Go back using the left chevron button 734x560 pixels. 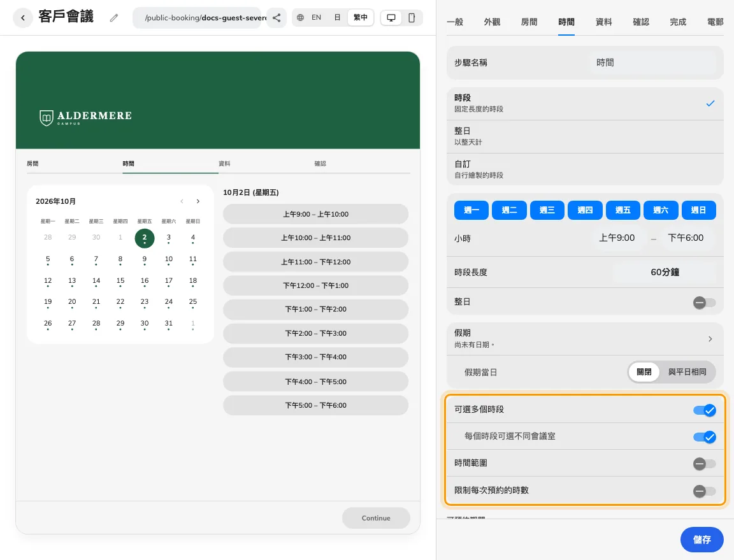(22, 18)
